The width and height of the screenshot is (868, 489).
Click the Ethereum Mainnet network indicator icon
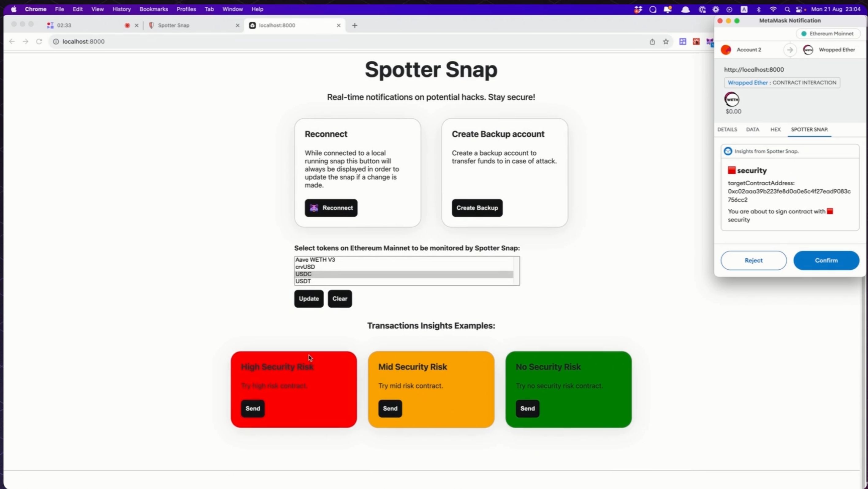[804, 33]
